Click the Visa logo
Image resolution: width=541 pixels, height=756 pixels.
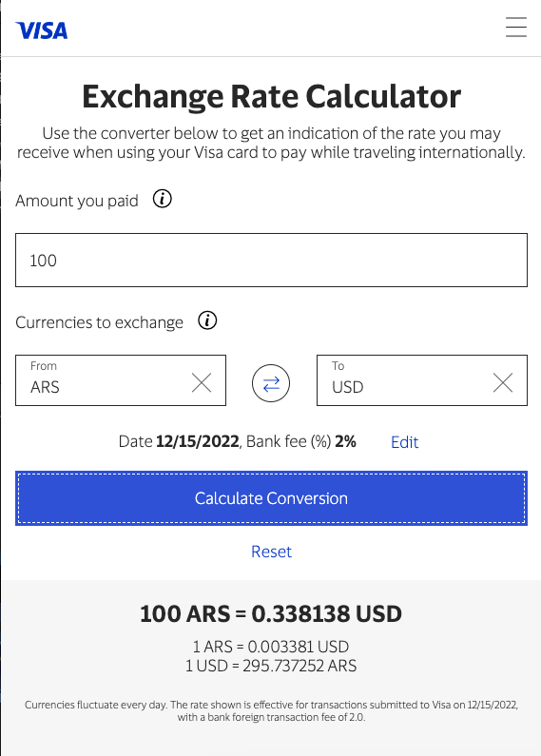click(42, 30)
